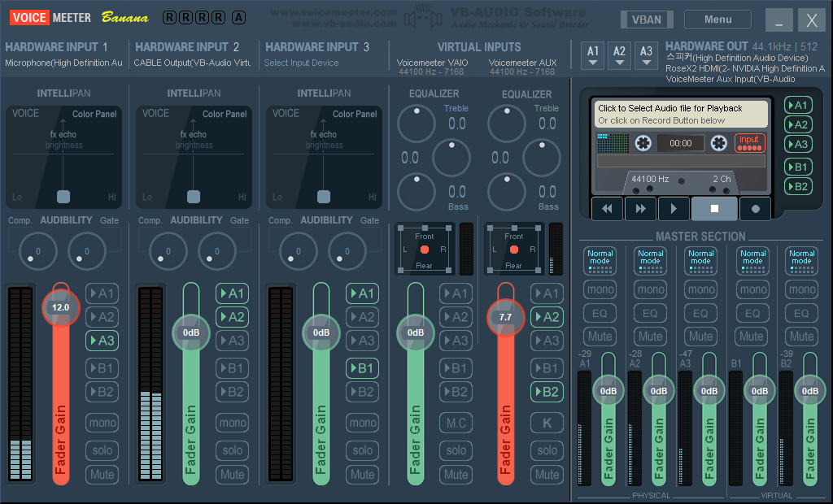
Task: Enable recorder A2 bus routing button
Action: (798, 125)
